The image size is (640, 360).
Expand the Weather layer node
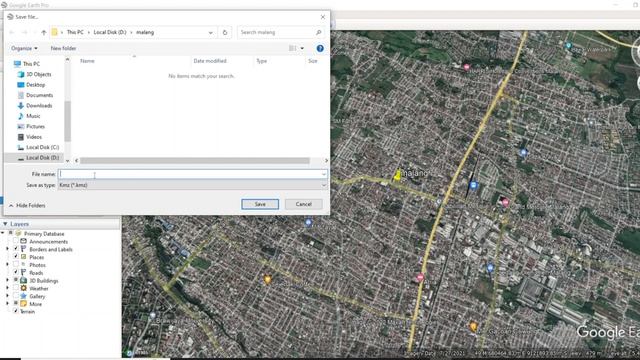tap(7, 288)
